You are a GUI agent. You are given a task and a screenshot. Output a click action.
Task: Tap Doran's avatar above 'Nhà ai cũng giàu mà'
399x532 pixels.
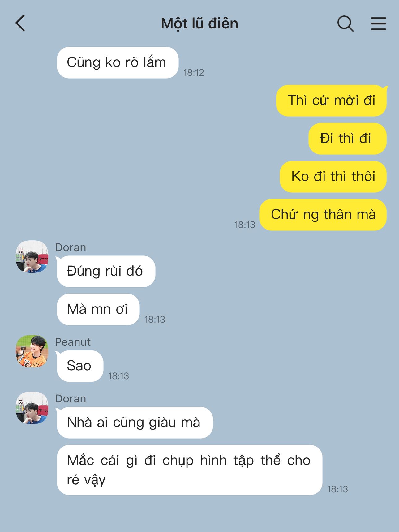pos(32,408)
